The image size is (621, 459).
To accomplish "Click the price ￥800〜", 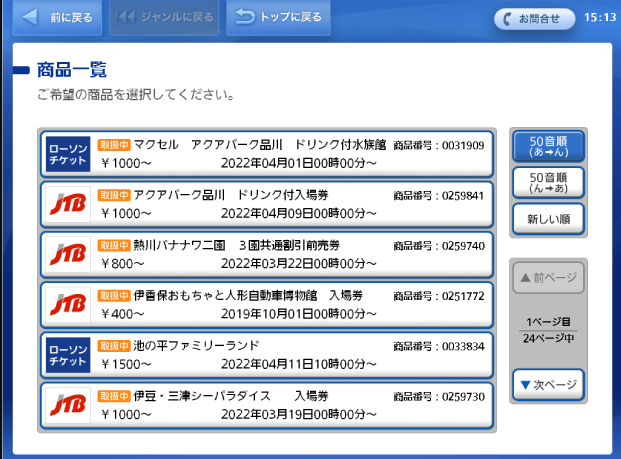I will click(x=123, y=264).
